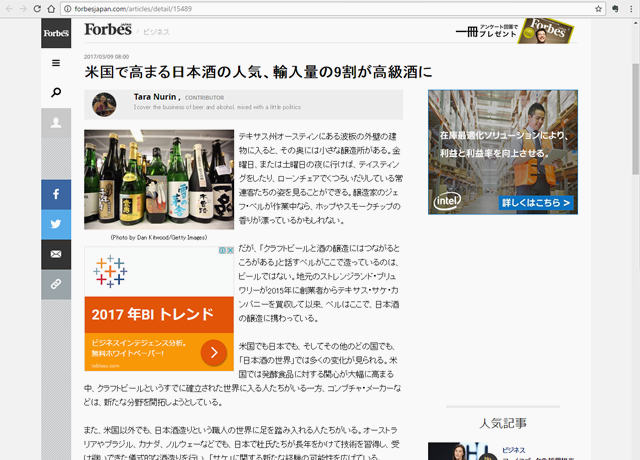Viewport: 640px width, 460px height.
Task: Bookmark this page with the star icon
Action: (x=598, y=8)
